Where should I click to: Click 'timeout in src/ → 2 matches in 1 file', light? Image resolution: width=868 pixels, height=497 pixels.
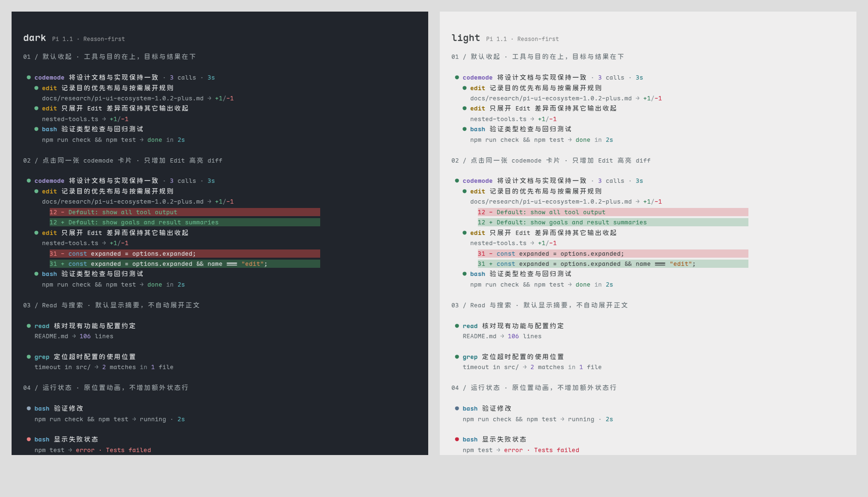(x=532, y=367)
